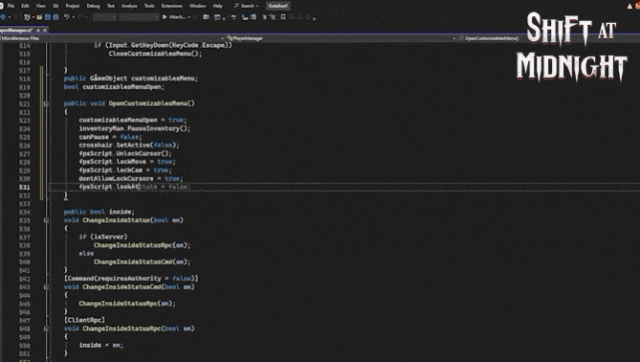Open the Git menu
Image resolution: width=640 pixels, height=362 pixels.
56,6
